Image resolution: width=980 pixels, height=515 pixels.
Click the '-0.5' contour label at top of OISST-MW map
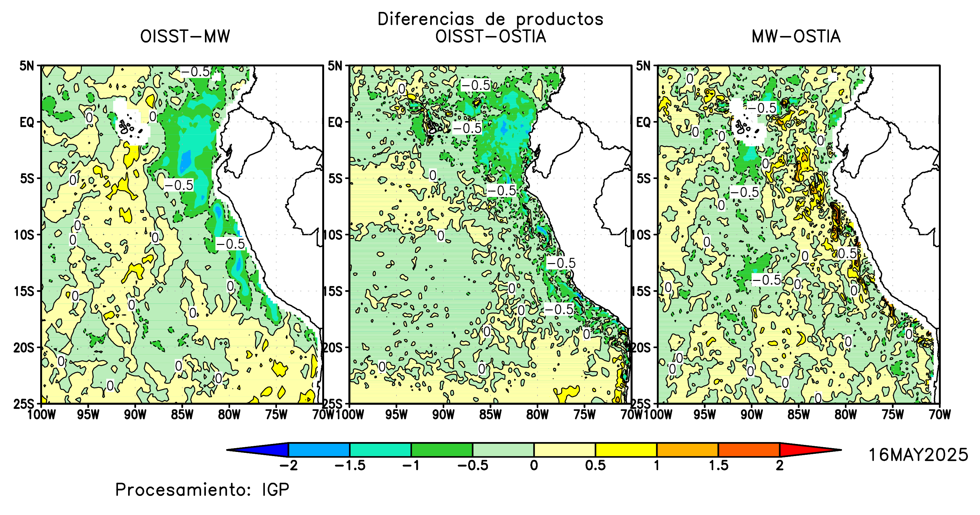[195, 72]
